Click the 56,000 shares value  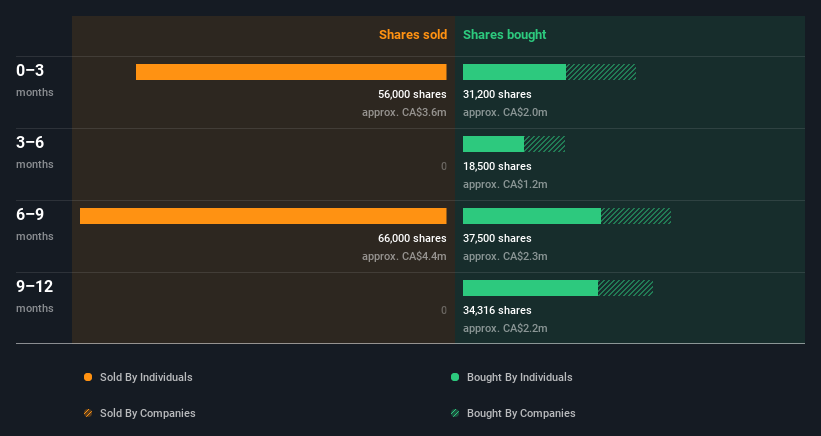click(412, 94)
